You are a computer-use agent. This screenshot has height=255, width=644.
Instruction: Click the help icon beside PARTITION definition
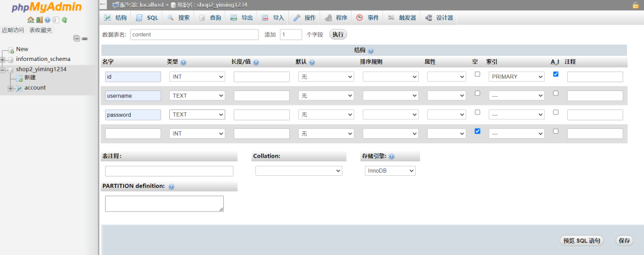[171, 187]
